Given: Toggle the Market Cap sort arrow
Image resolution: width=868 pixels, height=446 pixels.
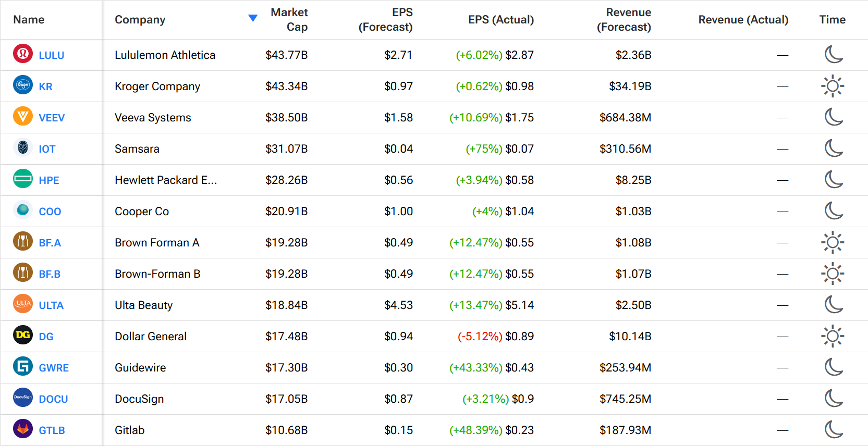Looking at the screenshot, I should pos(253,18).
